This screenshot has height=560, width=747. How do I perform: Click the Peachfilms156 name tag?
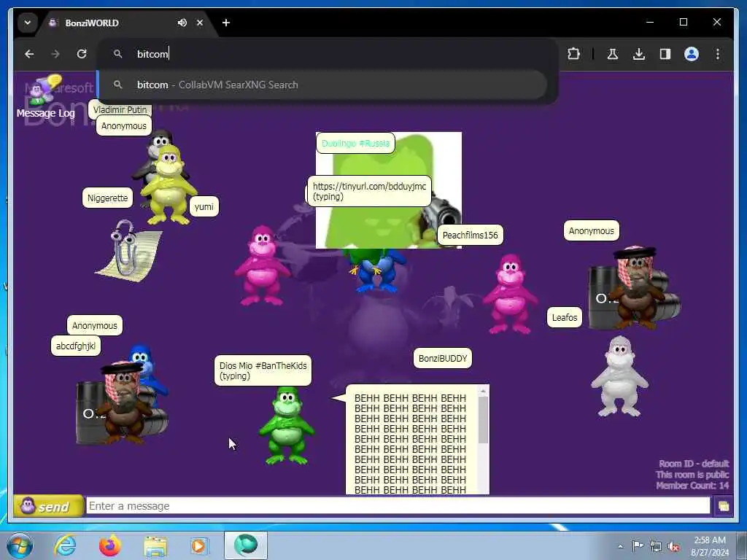pyautogui.click(x=470, y=236)
